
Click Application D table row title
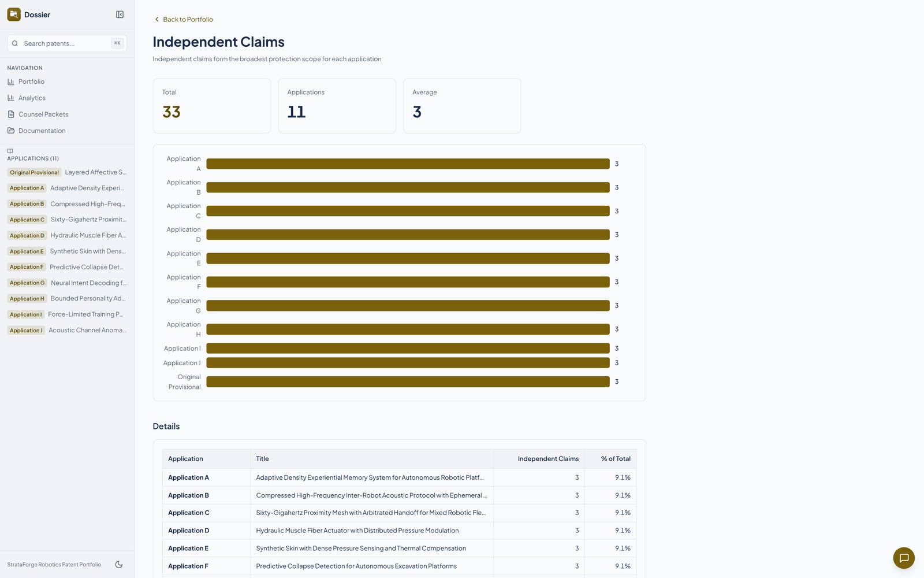(x=357, y=531)
